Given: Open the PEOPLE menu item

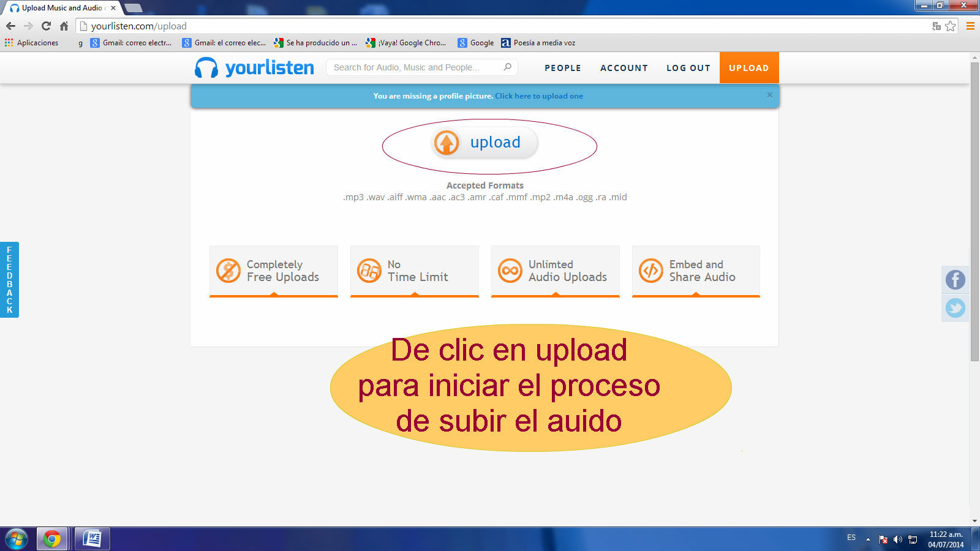Looking at the screenshot, I should tap(563, 68).
